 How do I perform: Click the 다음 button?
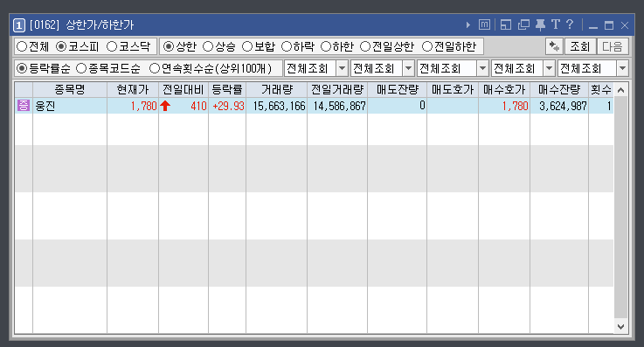[x=613, y=46]
